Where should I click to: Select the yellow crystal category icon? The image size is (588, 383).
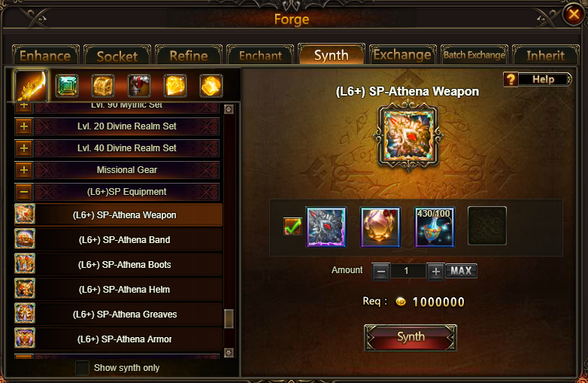click(x=175, y=86)
